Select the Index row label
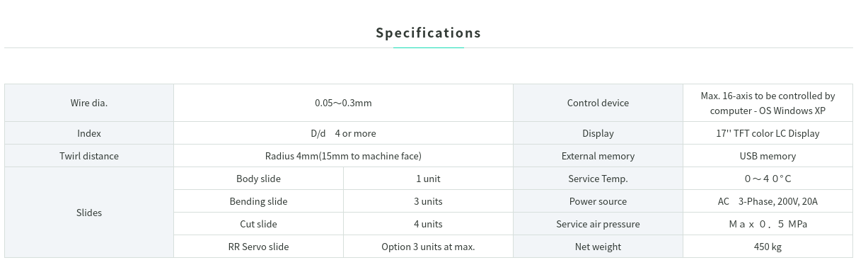The image size is (868, 265). pyautogui.click(x=89, y=133)
